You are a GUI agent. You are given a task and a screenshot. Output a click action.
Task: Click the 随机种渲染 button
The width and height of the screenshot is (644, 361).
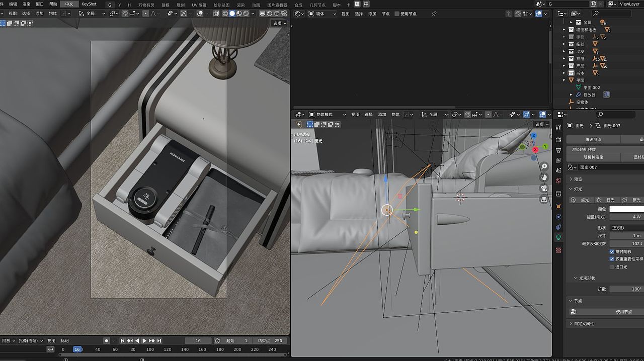point(593,157)
